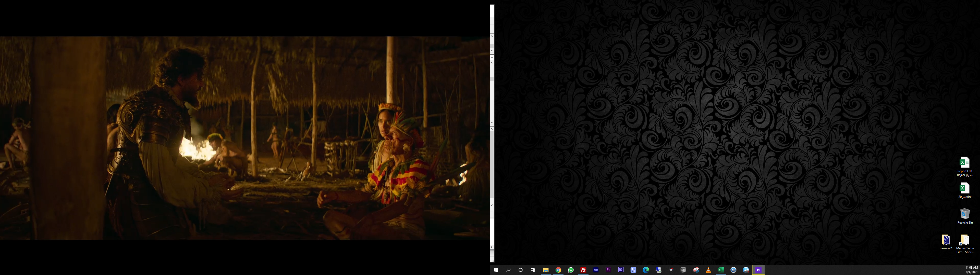This screenshot has height=275, width=980.
Task: Click the Windows Start button
Action: pyautogui.click(x=496, y=270)
